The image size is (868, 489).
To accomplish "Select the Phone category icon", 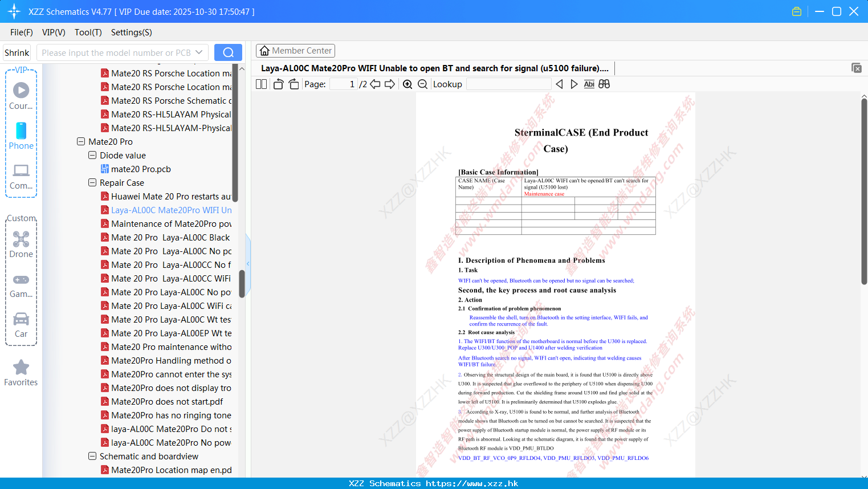I will [21, 136].
